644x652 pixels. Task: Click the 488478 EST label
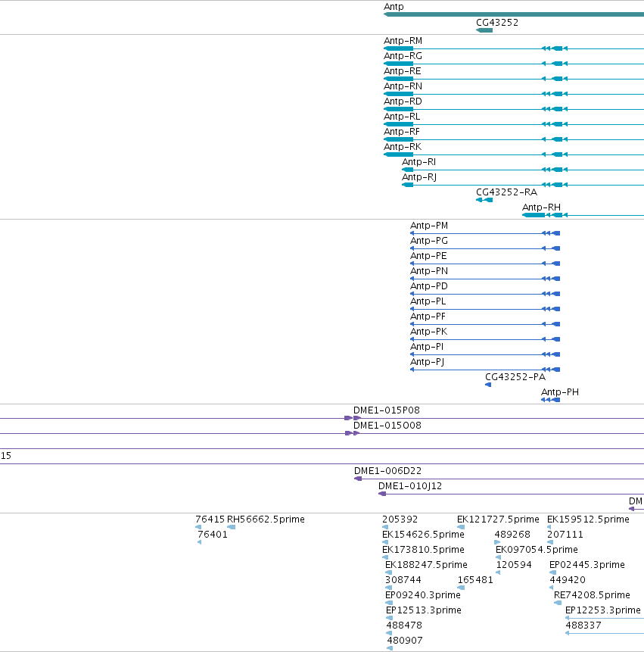[404, 625]
